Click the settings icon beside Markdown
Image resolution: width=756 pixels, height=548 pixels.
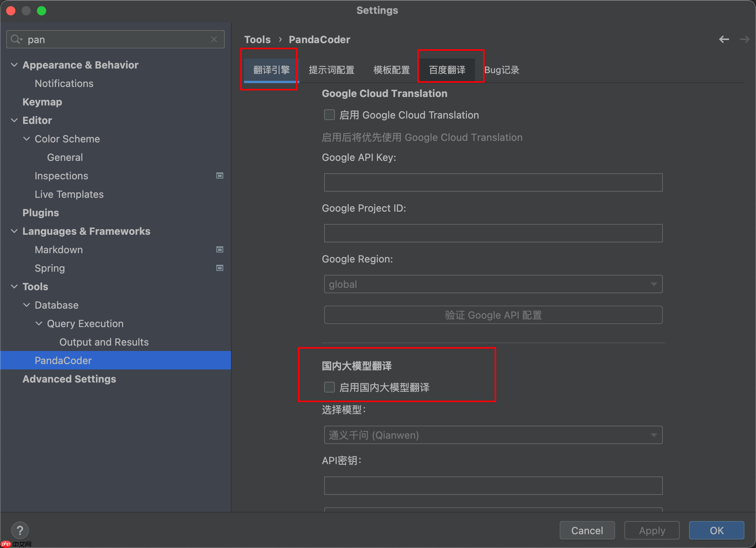(x=219, y=249)
